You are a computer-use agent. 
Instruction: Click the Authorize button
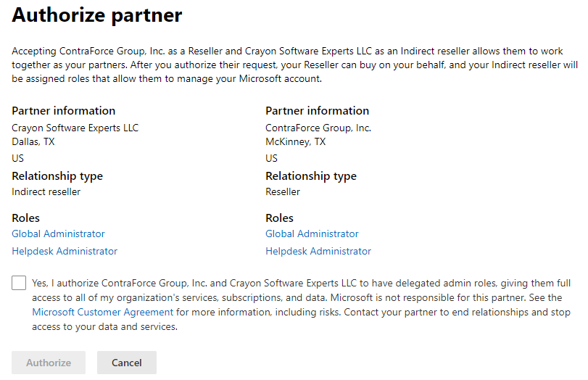click(49, 363)
